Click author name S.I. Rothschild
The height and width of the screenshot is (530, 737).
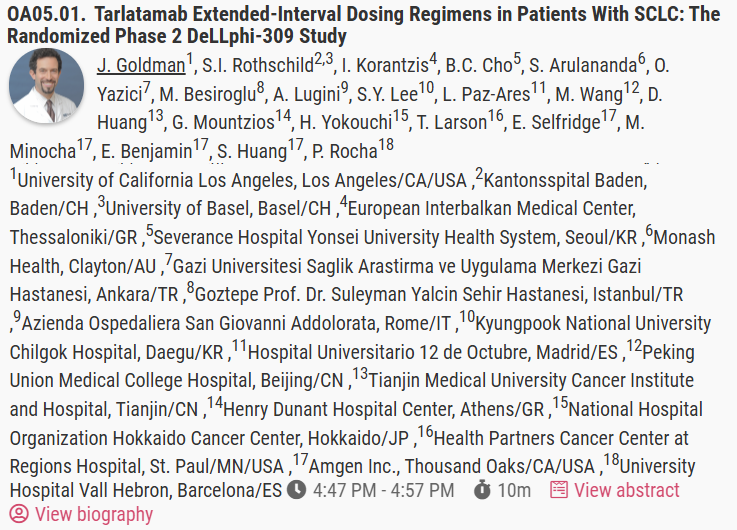click(258, 65)
